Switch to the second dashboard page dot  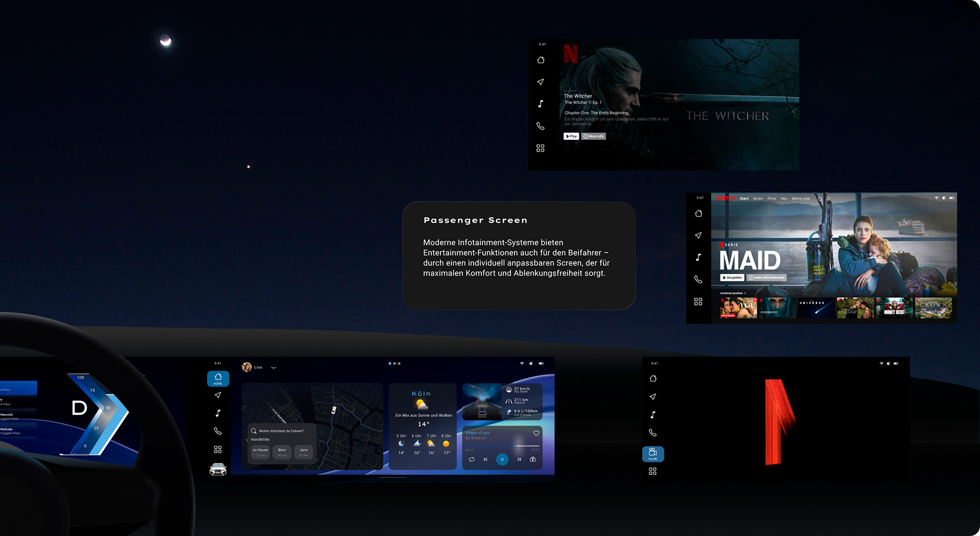395,363
